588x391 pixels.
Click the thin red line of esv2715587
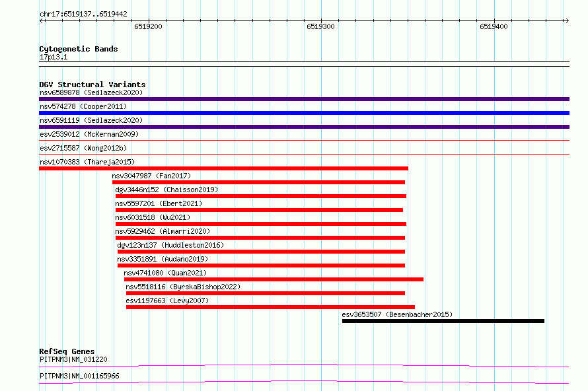tap(304, 155)
